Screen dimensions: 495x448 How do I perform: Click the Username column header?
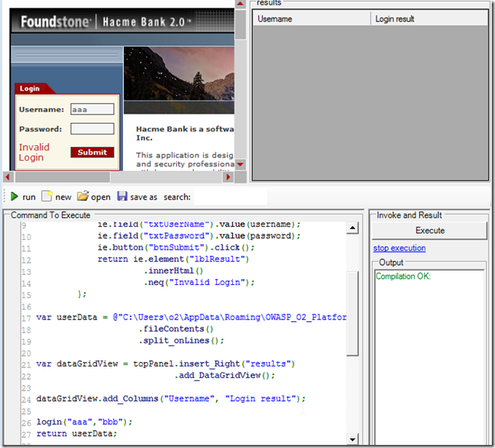point(311,18)
